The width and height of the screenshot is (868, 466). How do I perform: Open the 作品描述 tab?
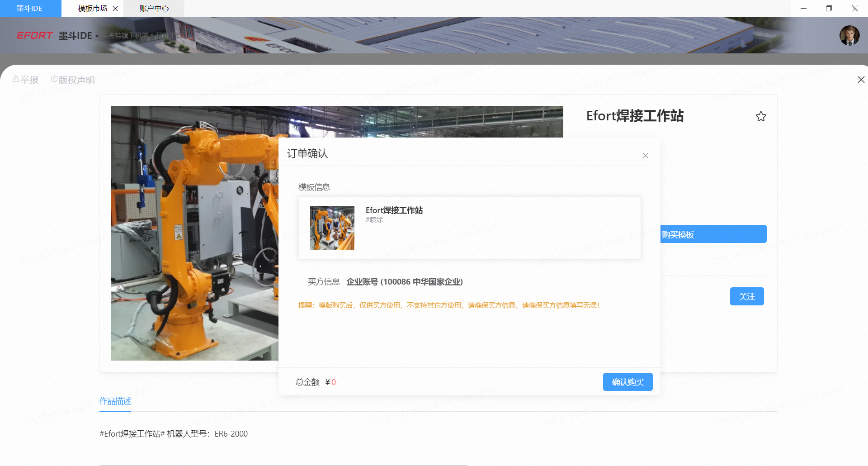[x=115, y=401]
